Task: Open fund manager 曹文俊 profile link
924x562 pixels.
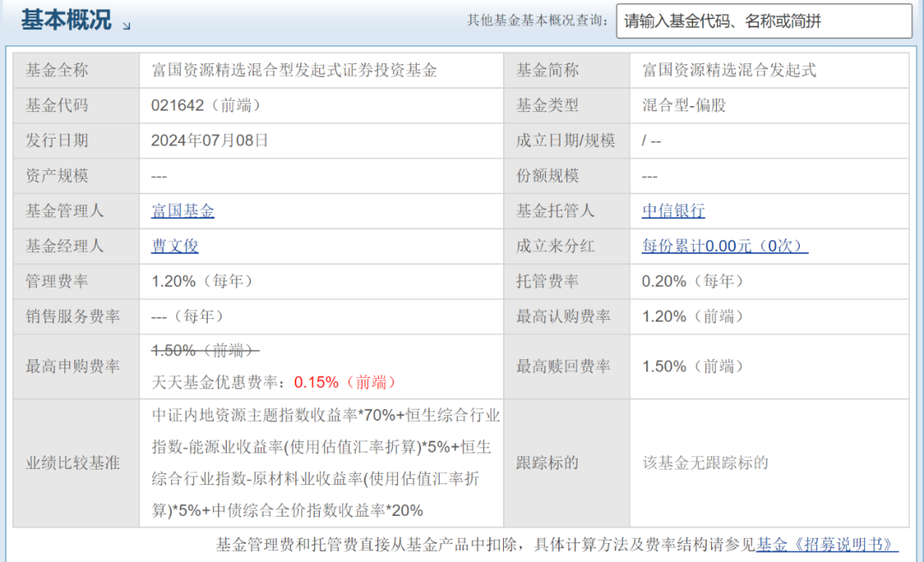Action: coord(175,246)
